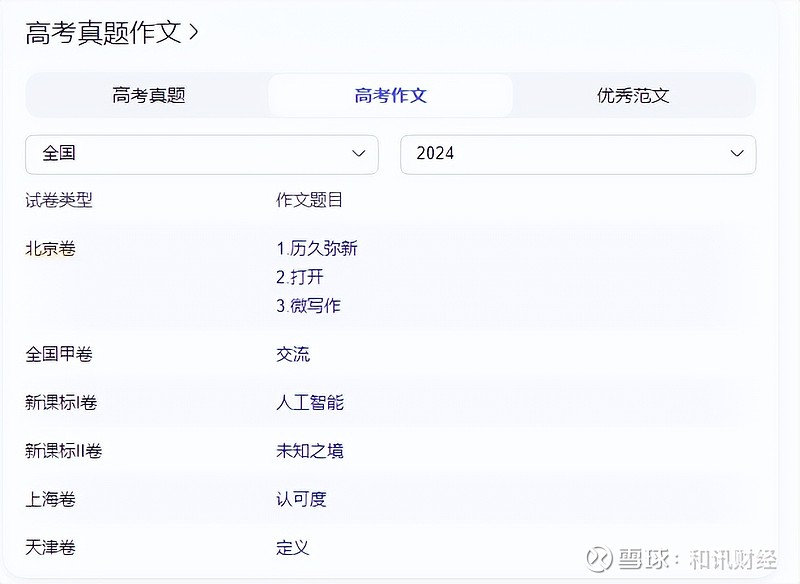View the 未知之境 essay topic

310,451
